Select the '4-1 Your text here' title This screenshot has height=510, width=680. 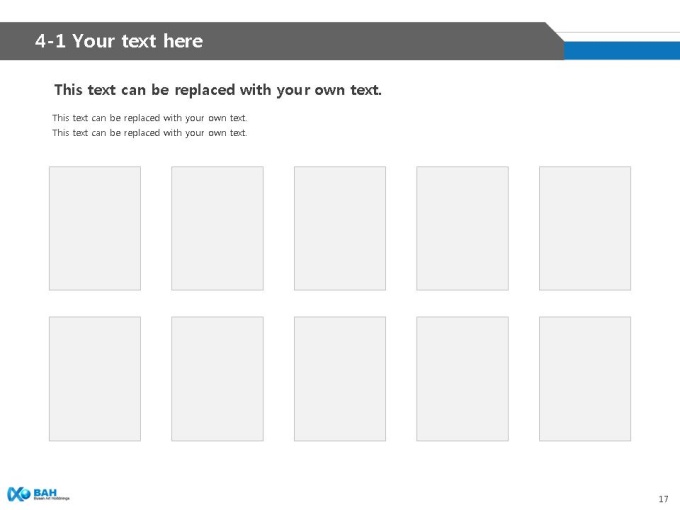point(119,41)
